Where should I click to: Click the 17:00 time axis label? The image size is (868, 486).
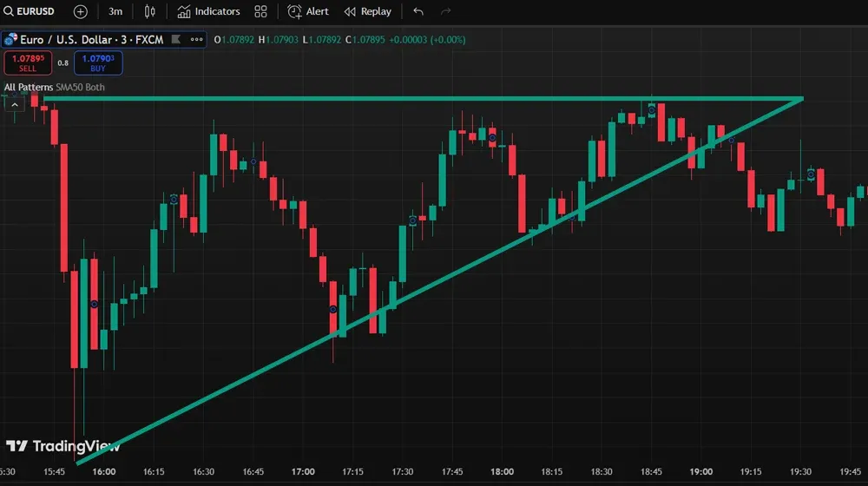(303, 471)
